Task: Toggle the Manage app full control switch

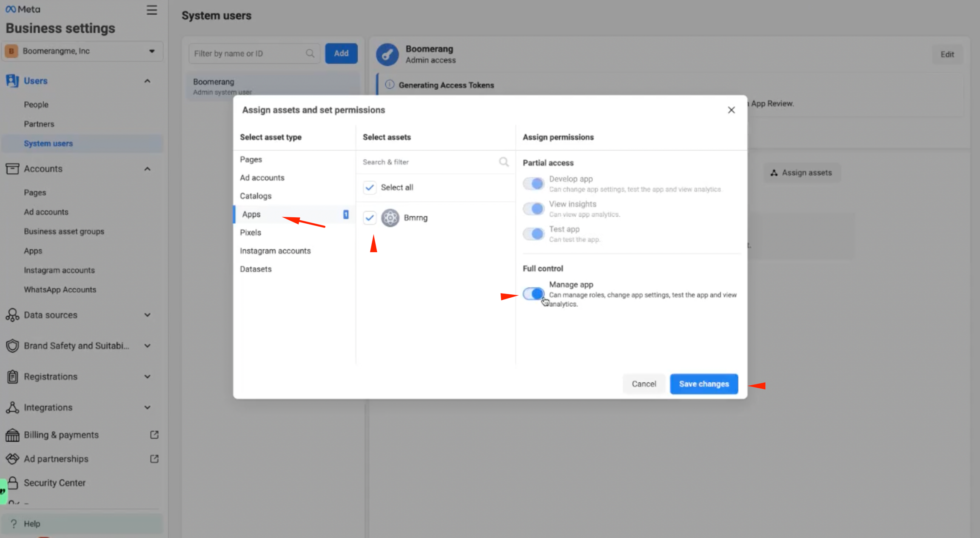Action: click(x=533, y=293)
